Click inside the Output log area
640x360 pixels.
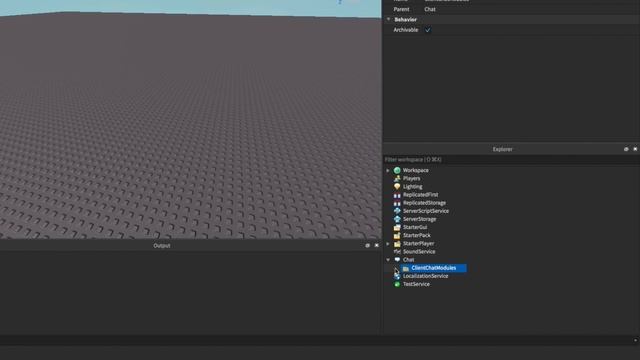[190, 292]
